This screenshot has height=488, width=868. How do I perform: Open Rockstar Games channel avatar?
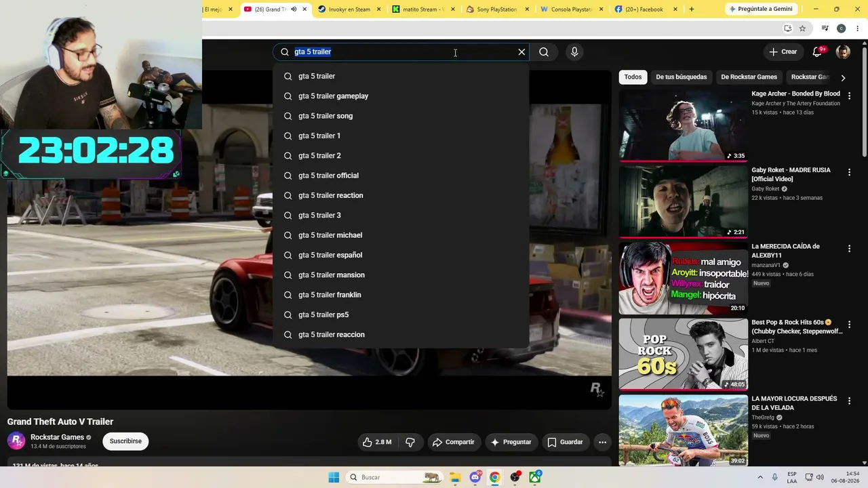click(x=16, y=441)
